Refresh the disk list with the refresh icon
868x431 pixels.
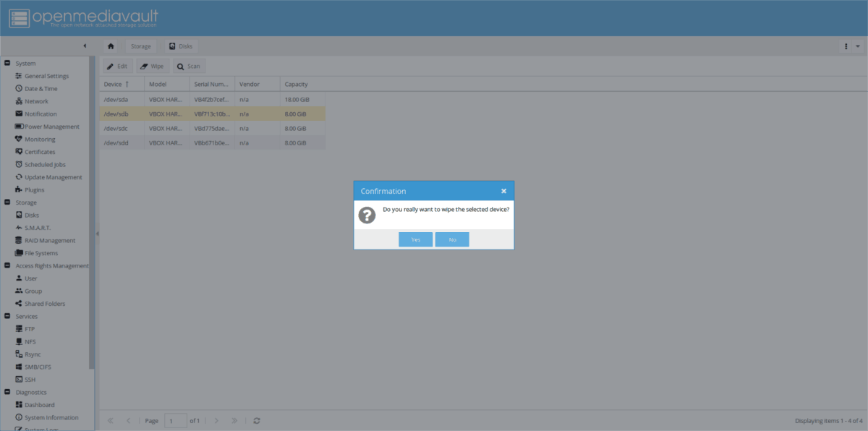257,420
